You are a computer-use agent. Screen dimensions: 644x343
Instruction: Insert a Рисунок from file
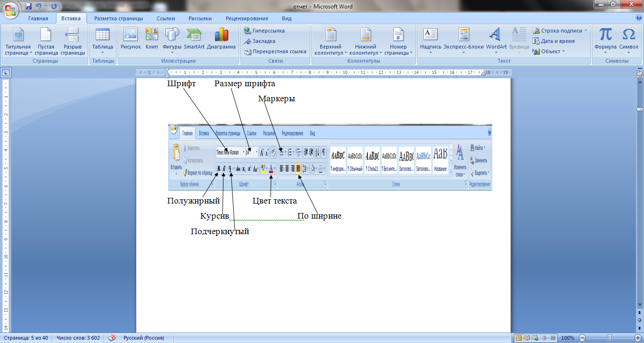point(131,39)
